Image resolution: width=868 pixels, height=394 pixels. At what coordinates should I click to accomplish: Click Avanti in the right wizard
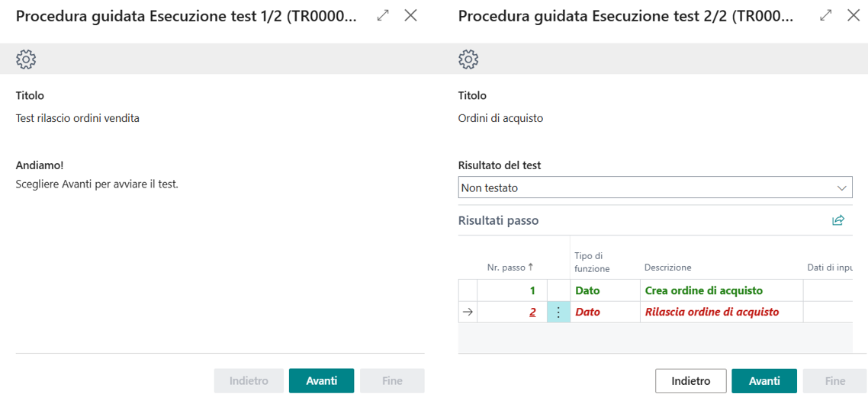[764, 380]
